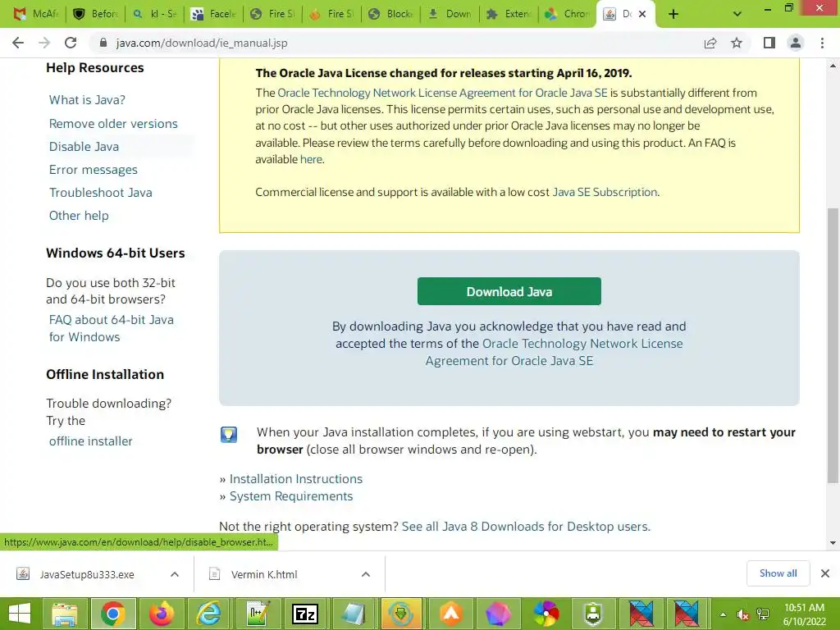Launch Internet Explorer from taskbar

pyautogui.click(x=208, y=614)
